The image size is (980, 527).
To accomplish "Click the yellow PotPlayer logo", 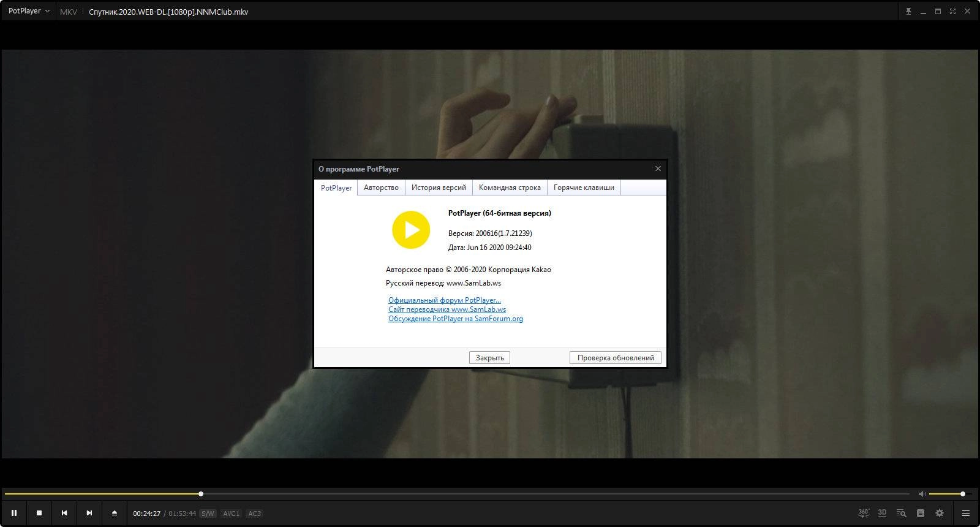I will tap(411, 230).
